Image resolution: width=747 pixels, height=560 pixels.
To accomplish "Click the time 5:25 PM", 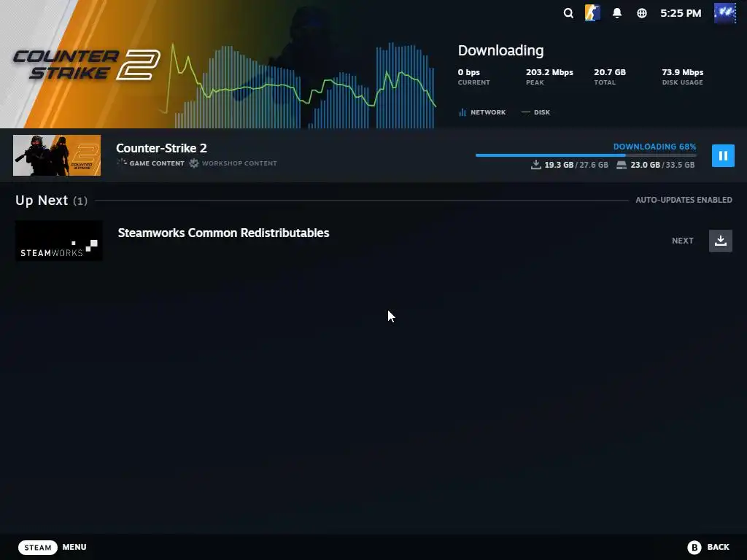I will 681,13.
